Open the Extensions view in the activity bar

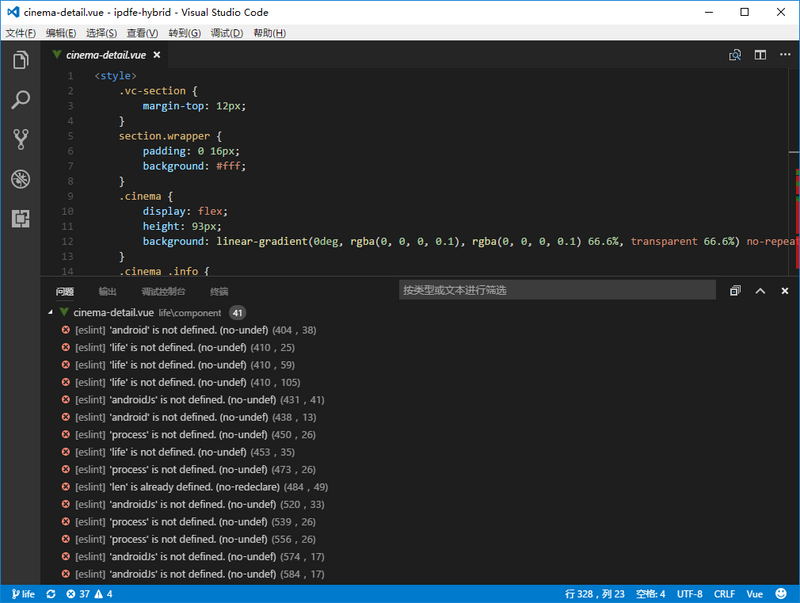[20, 219]
